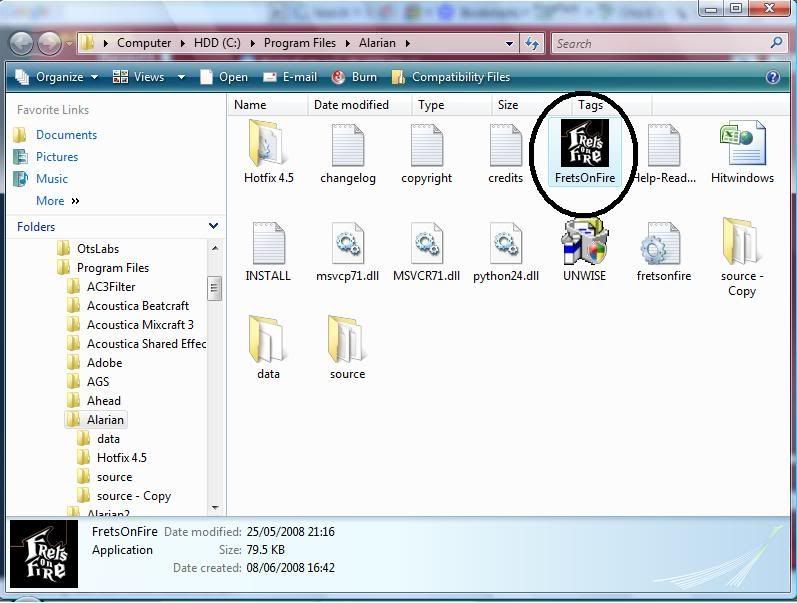The image size is (797, 603).
Task: Sort by the Type column header
Action: (x=451, y=105)
